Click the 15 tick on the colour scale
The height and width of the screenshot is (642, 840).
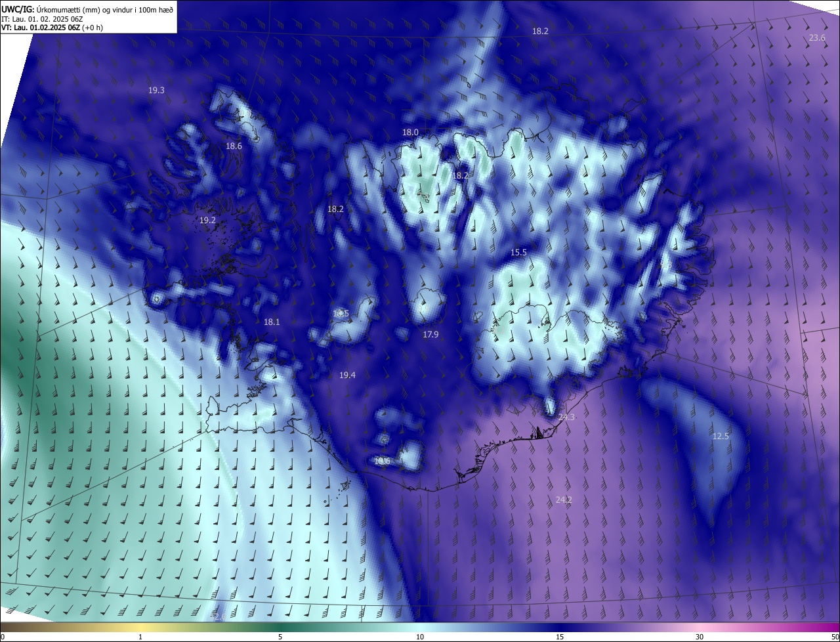tap(560, 637)
